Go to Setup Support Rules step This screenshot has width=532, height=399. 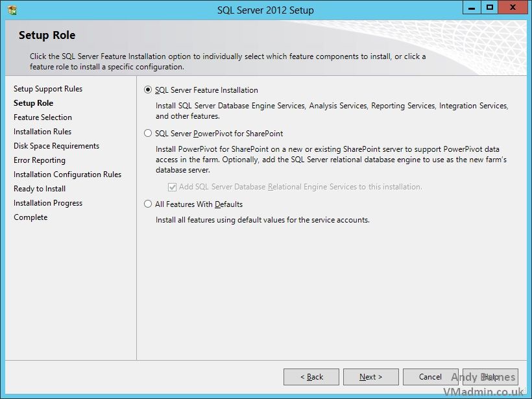(48, 89)
